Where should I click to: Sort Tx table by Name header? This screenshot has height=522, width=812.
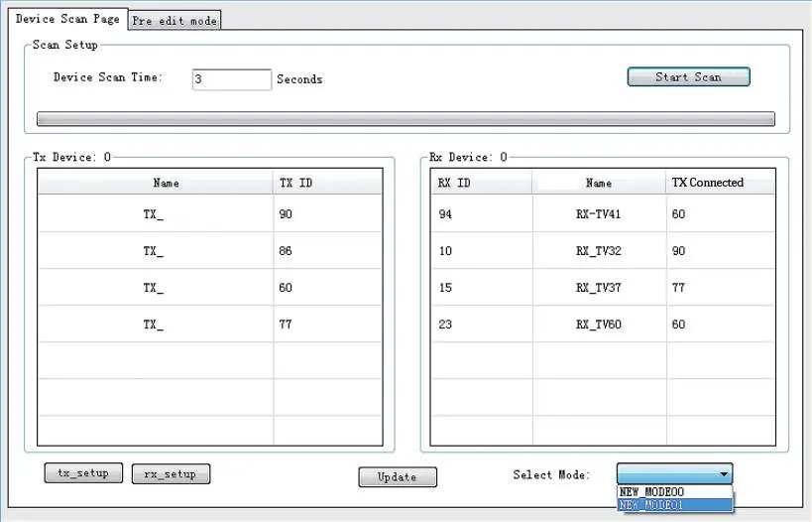156,183
